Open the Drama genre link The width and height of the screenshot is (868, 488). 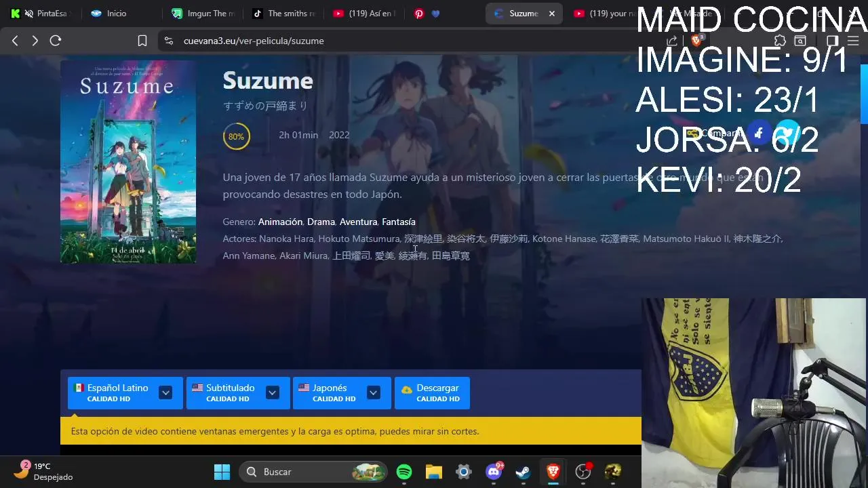point(321,222)
